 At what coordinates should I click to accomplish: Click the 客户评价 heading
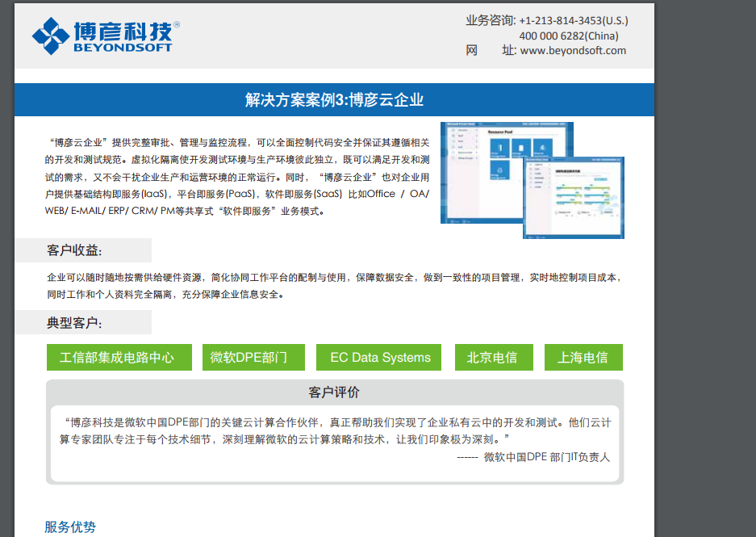334,392
